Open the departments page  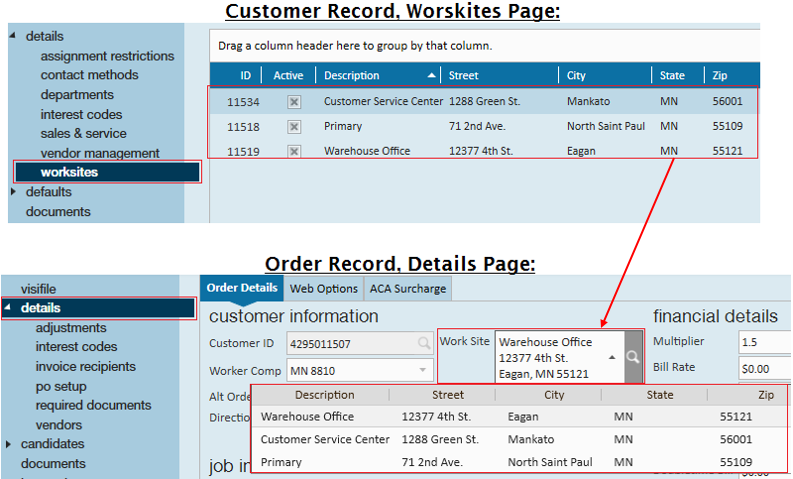pyautogui.click(x=77, y=95)
